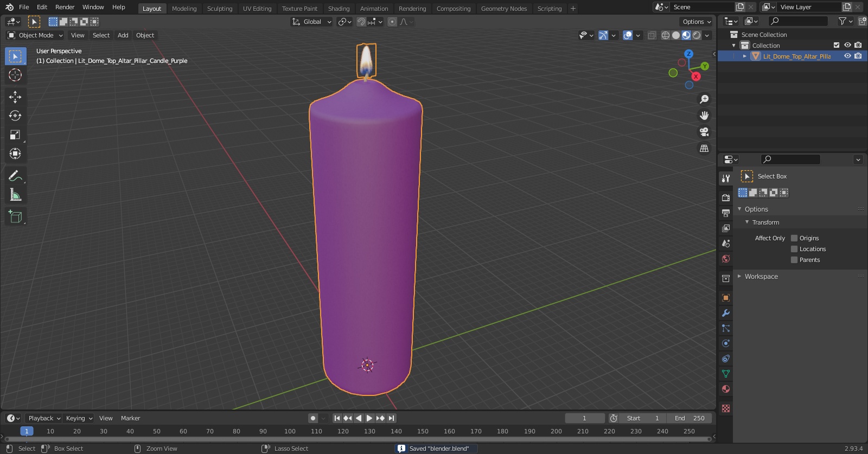
Task: Jump to the timeline start frame
Action: tap(337, 418)
